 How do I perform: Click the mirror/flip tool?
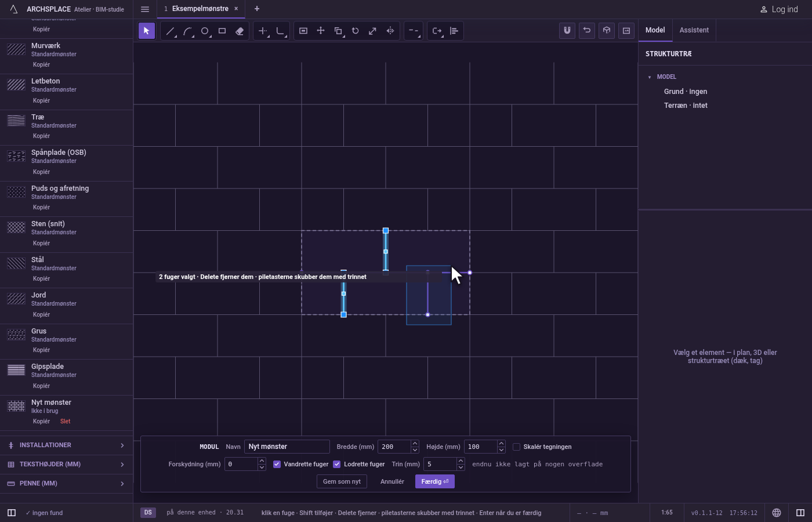(390, 31)
